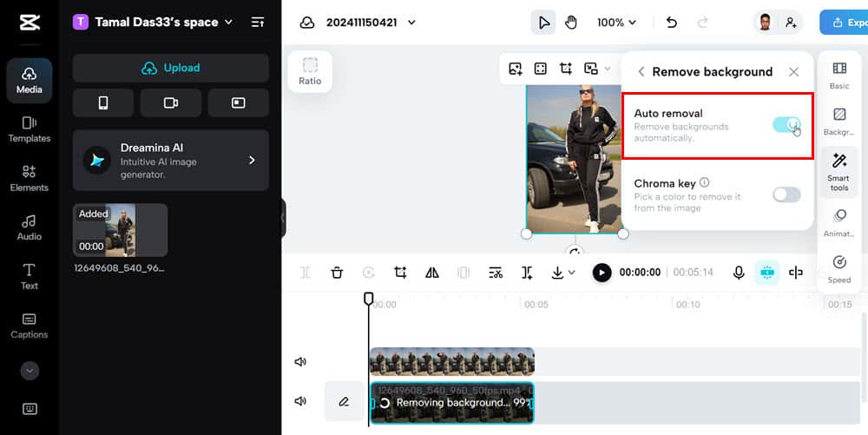The image size is (868, 435).
Task: Open the Speed properties tab
Action: click(839, 269)
